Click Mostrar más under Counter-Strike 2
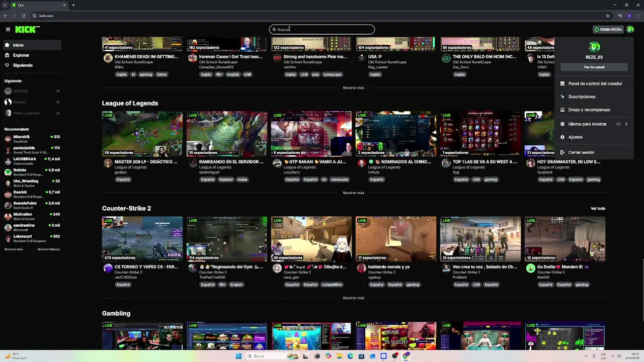 [x=353, y=298]
